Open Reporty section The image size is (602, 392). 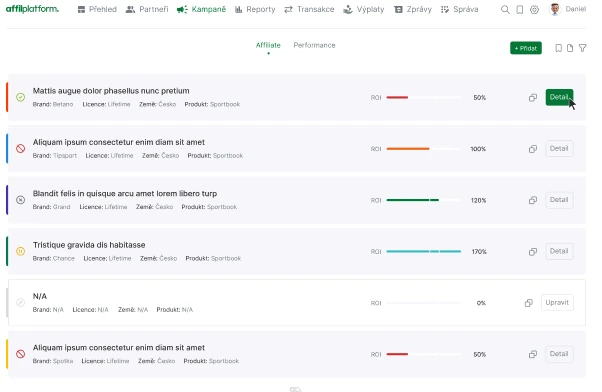[255, 9]
